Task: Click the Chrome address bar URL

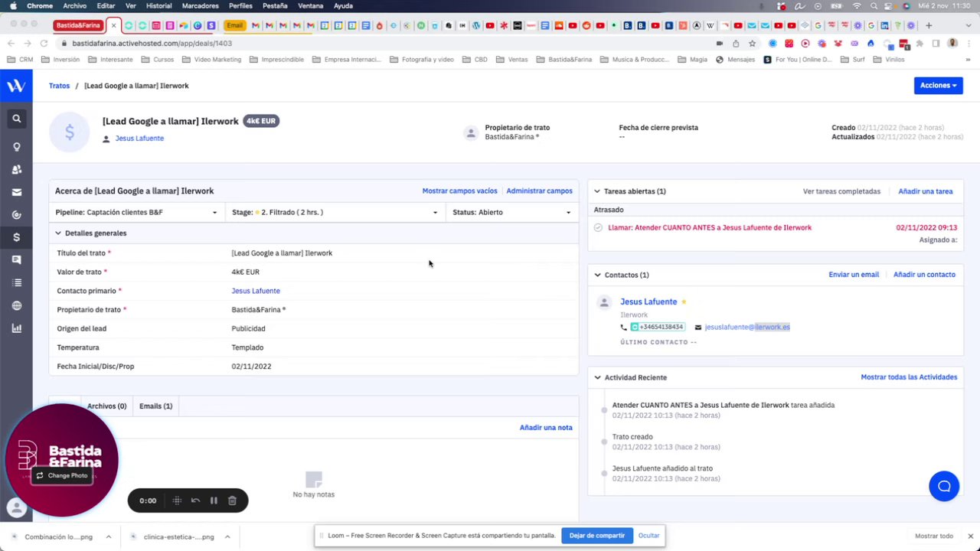Action: (152, 44)
